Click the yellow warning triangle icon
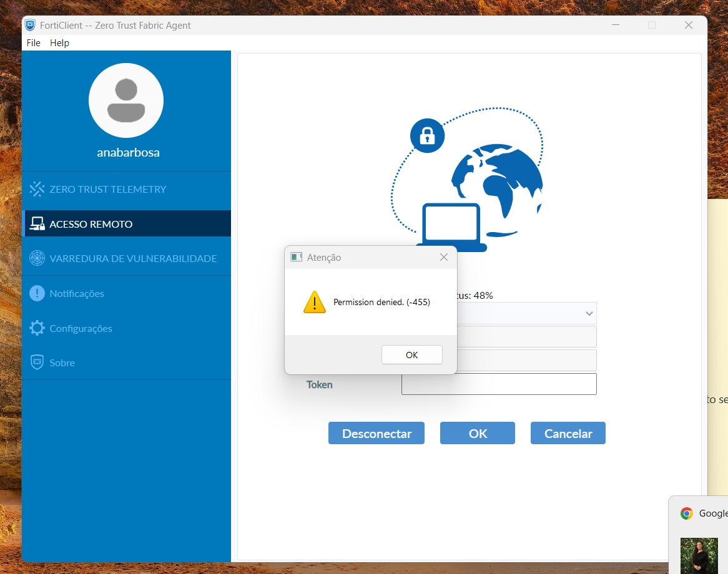The height and width of the screenshot is (574, 728). pyautogui.click(x=314, y=302)
